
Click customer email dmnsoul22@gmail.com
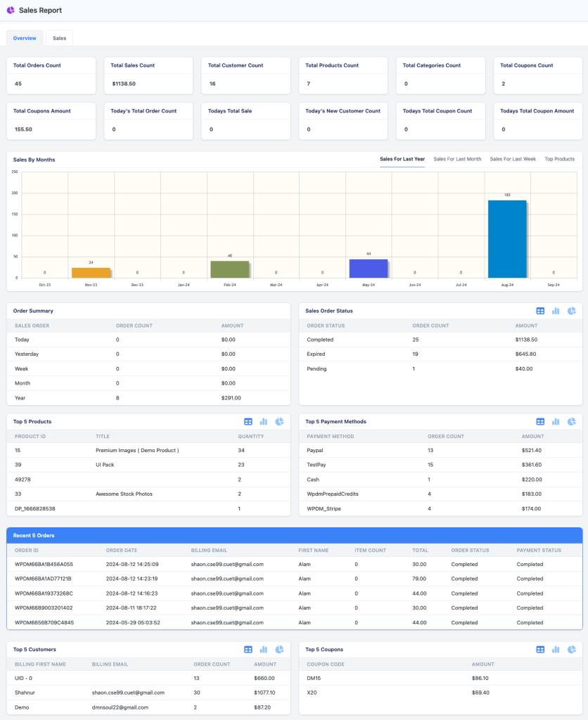click(120, 707)
